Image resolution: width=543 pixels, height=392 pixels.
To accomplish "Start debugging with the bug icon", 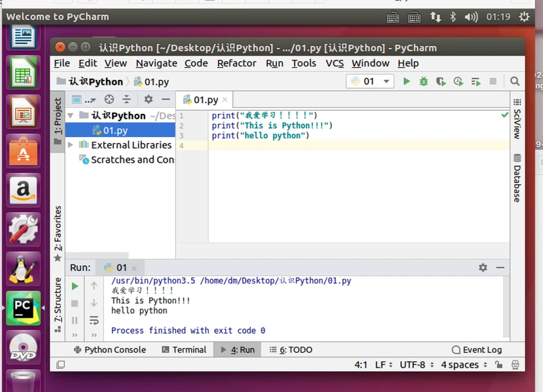I will pyautogui.click(x=424, y=81).
